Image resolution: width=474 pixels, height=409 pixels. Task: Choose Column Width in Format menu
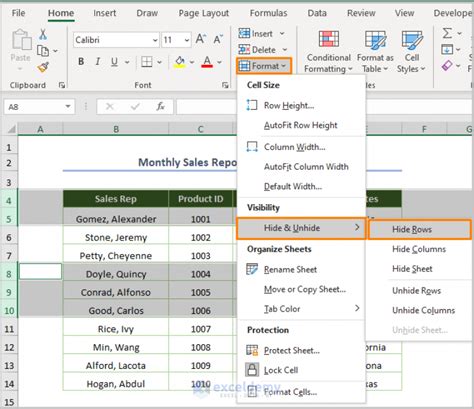coord(301,147)
